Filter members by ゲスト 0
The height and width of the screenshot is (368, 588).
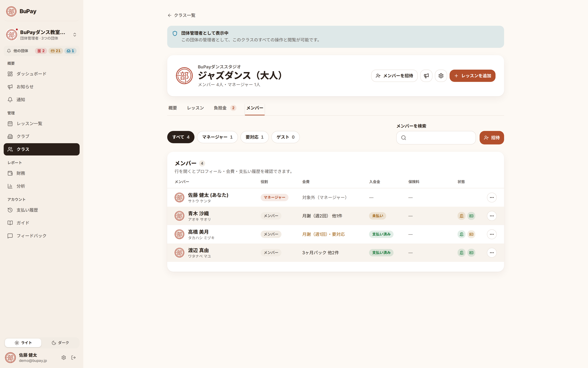point(285,137)
